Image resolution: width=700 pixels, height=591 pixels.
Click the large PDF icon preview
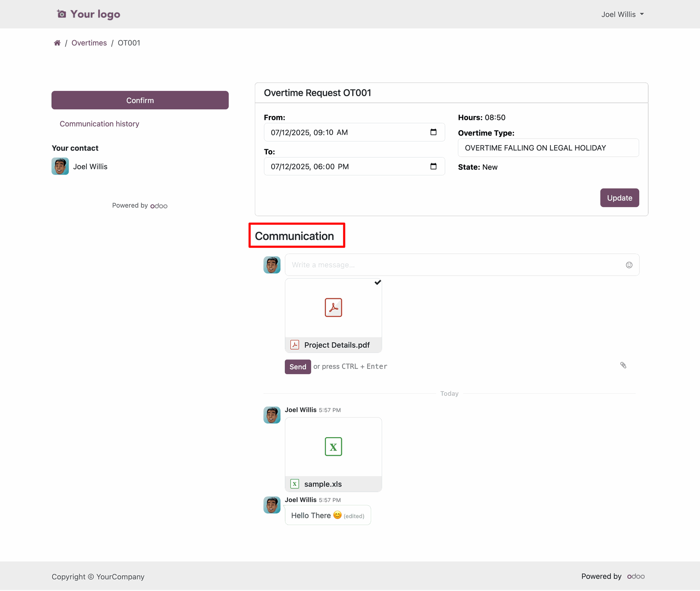tap(333, 307)
